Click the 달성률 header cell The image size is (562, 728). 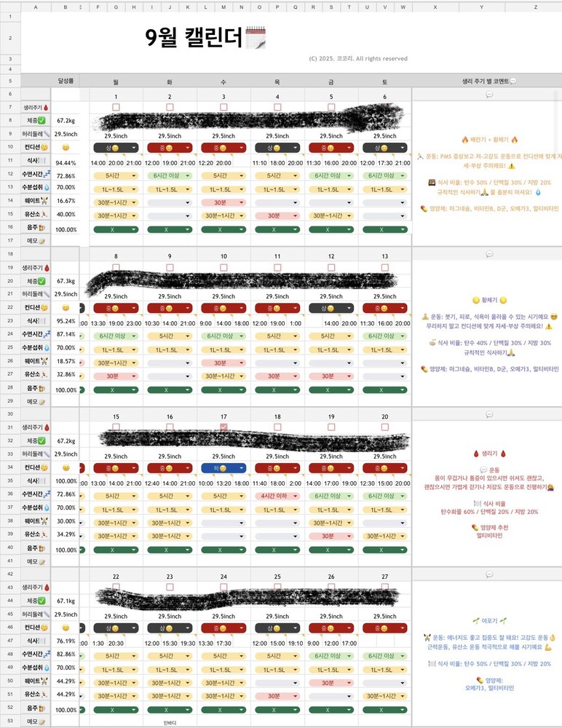click(x=66, y=81)
